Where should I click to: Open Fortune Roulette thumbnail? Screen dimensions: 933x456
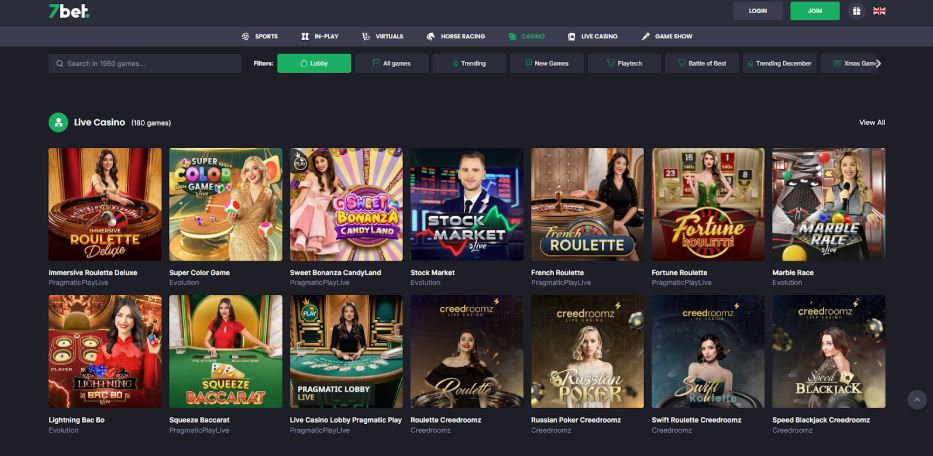708,204
